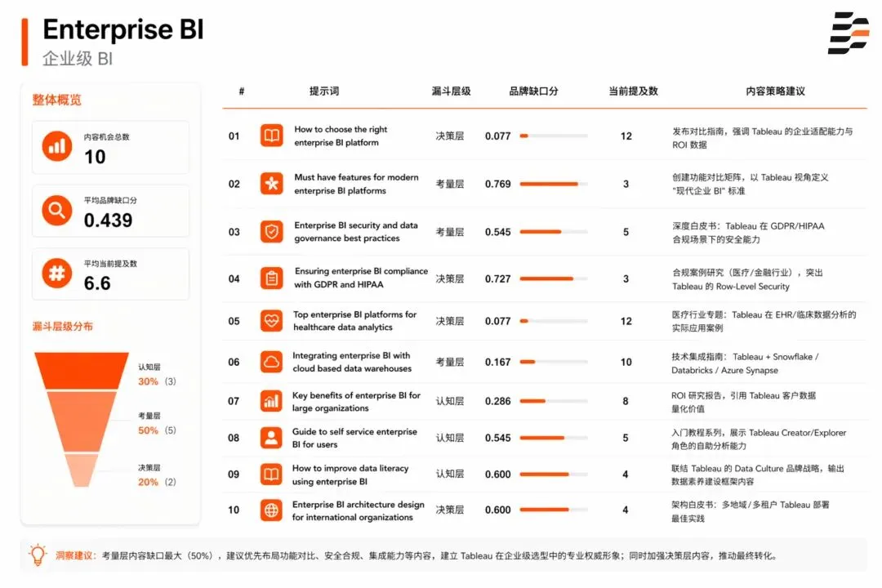Viewport: 882px width, 588px height.
Task: Click the 50% label for 考量层 in the funnel legend
Action: point(148,430)
